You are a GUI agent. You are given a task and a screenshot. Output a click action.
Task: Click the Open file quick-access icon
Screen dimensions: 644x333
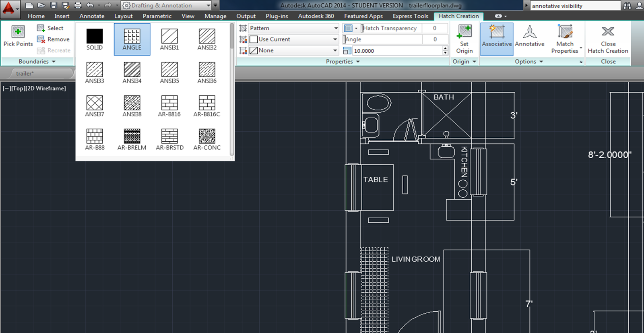coord(41,5)
